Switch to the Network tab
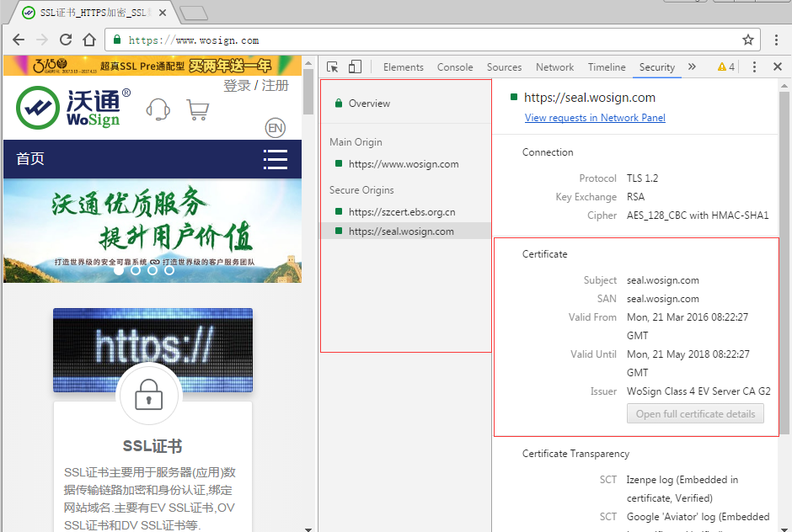This screenshot has height=532, width=792. coord(554,67)
